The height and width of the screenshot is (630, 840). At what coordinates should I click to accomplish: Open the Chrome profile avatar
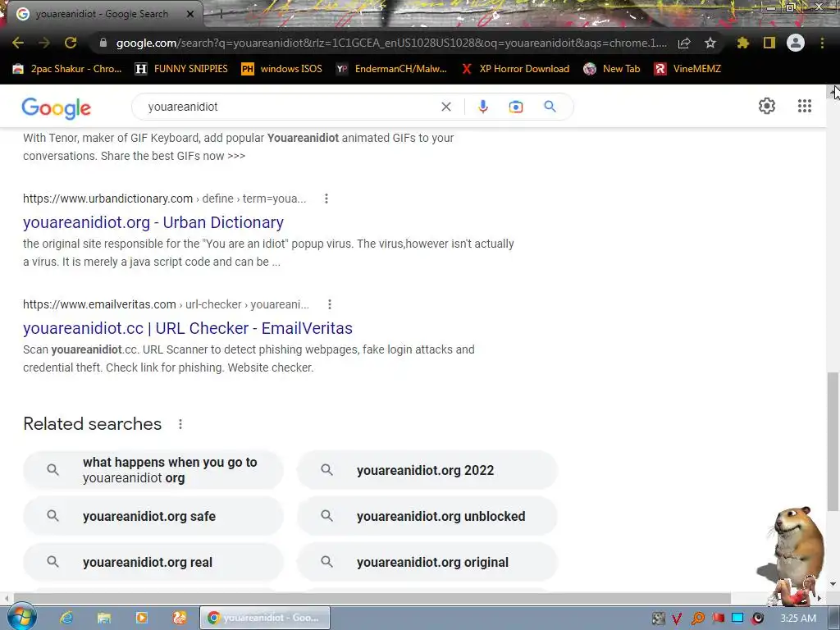tap(796, 43)
